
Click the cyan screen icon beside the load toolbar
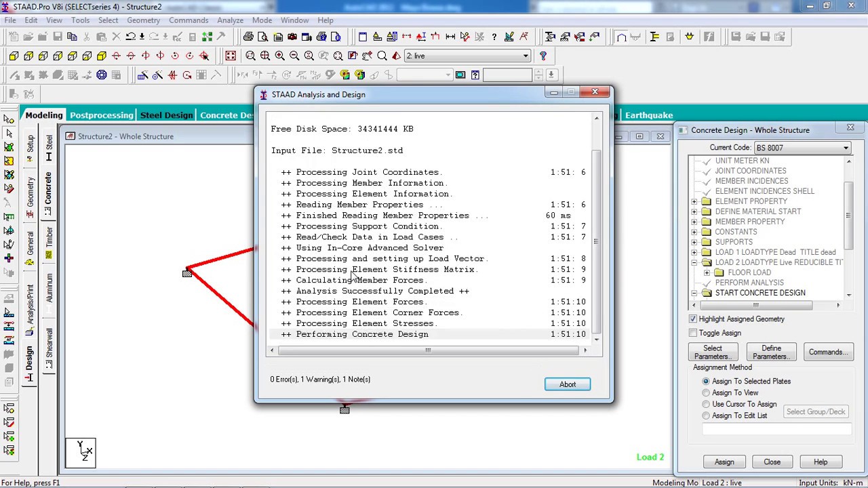[x=460, y=75]
